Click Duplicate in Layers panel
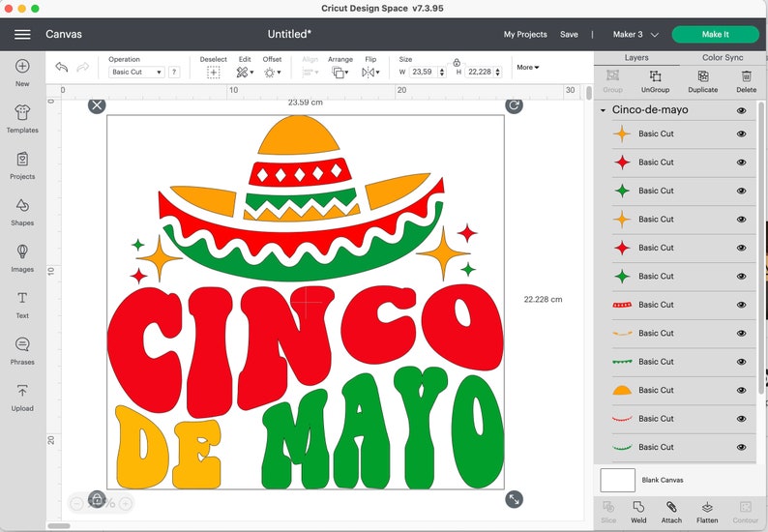Viewport: 768px width, 532px height. tap(703, 81)
